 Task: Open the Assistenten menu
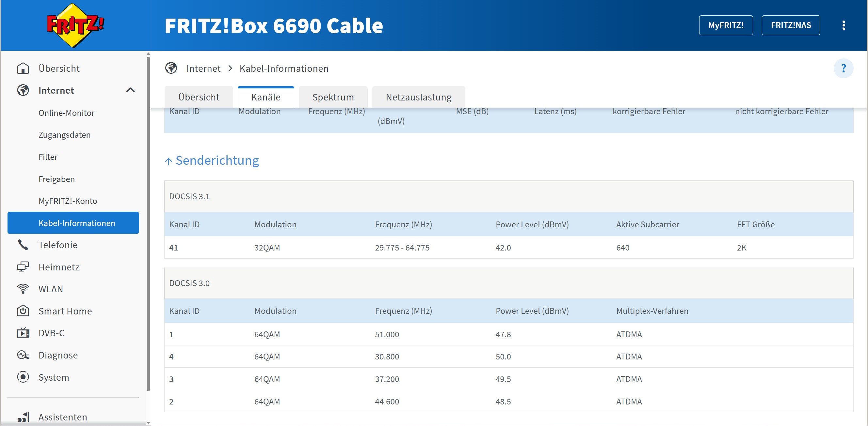(x=63, y=417)
